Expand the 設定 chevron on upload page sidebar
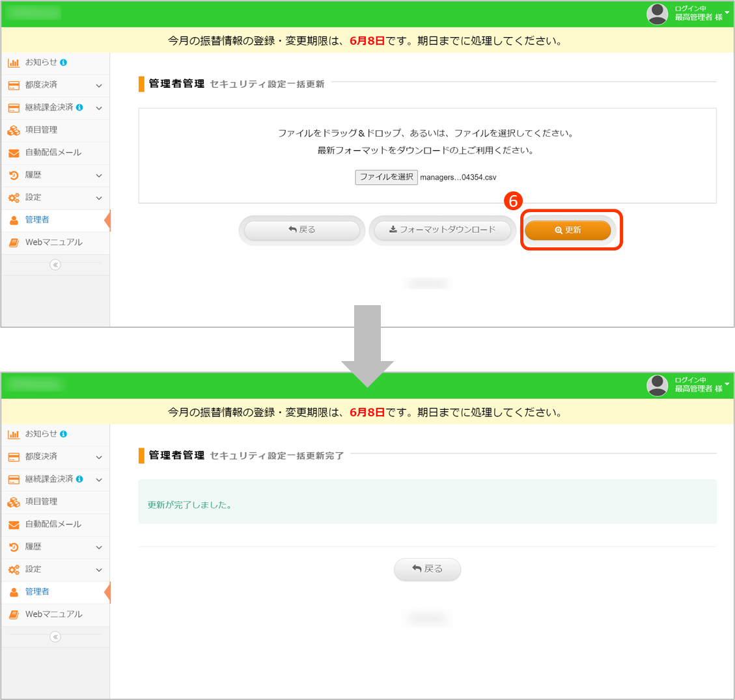 point(99,198)
